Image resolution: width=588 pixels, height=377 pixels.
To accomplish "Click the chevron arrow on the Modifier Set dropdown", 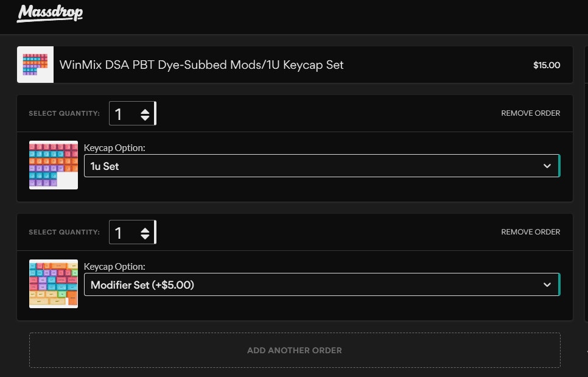I will pos(547,284).
